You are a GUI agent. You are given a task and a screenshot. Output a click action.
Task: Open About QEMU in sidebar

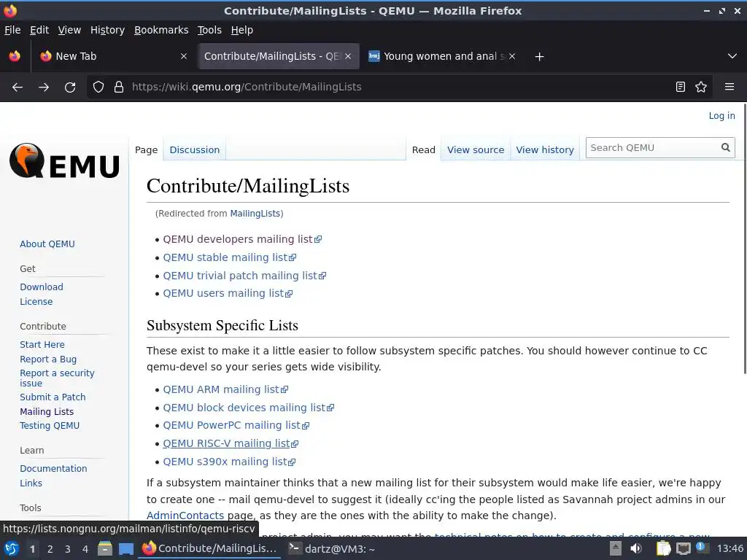click(x=47, y=244)
